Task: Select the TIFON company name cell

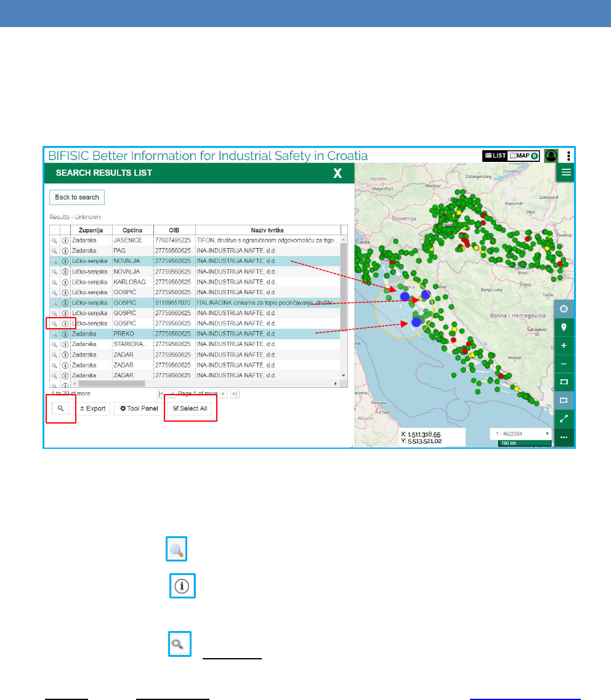Action: 267,240
